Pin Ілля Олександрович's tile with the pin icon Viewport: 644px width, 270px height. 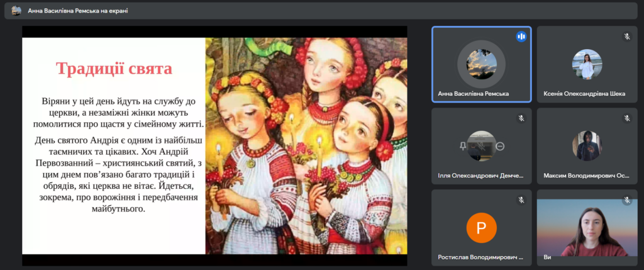pos(463,146)
